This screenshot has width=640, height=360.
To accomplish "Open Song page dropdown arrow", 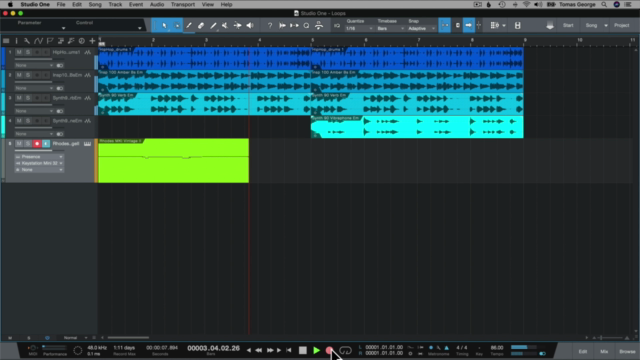I will [606, 25].
